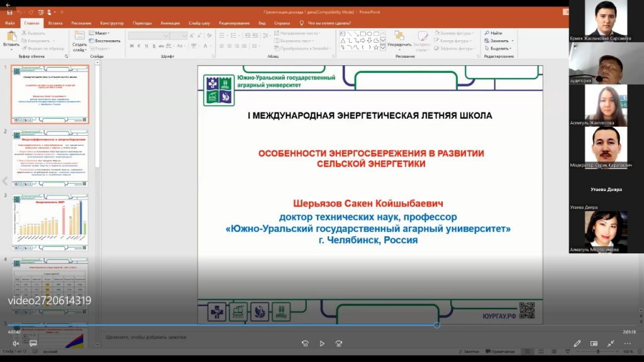This screenshot has height=362, width=644.
Task: Open the Экспресс-стили gallery
Action: click(422, 41)
